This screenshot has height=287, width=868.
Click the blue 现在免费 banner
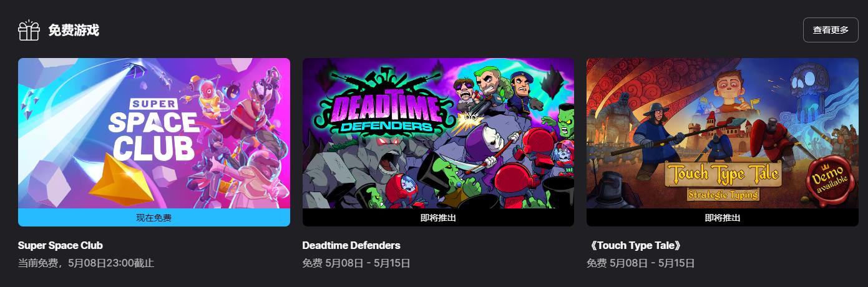point(154,218)
